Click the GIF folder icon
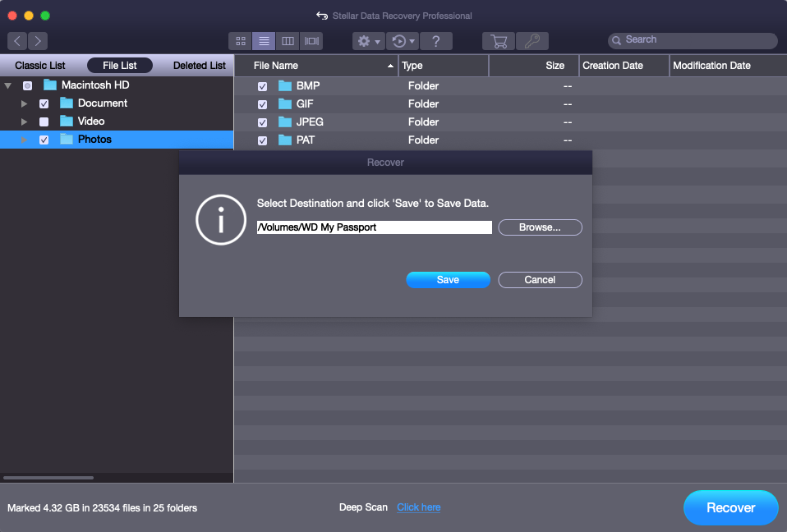787x532 pixels. point(285,103)
